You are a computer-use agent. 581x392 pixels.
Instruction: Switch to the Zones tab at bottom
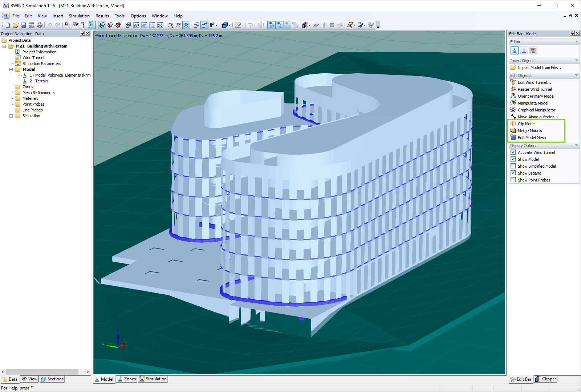coord(126,379)
